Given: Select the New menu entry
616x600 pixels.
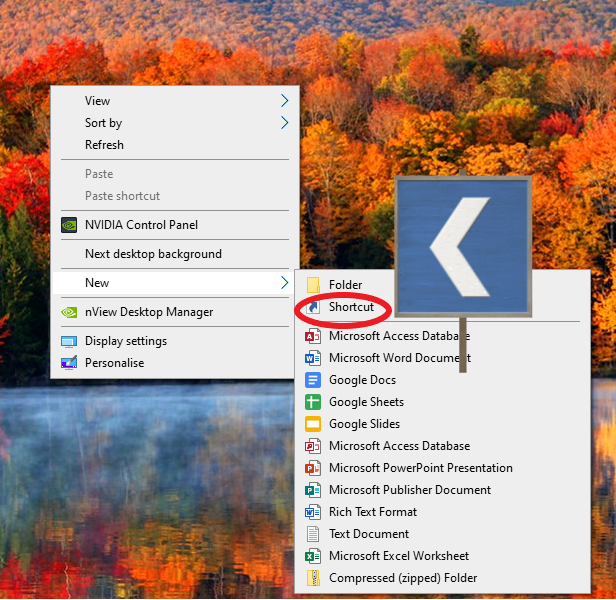Looking at the screenshot, I should pos(175,283).
